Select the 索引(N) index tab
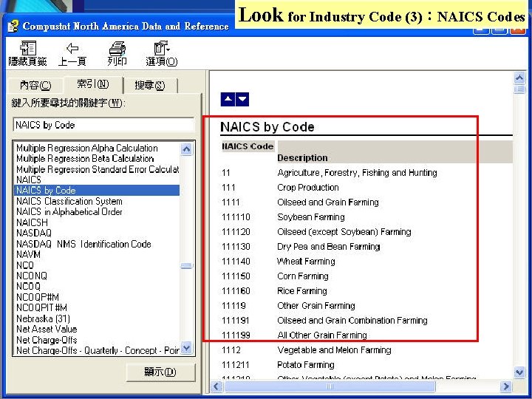The width and height of the screenshot is (532, 399). 93,83
